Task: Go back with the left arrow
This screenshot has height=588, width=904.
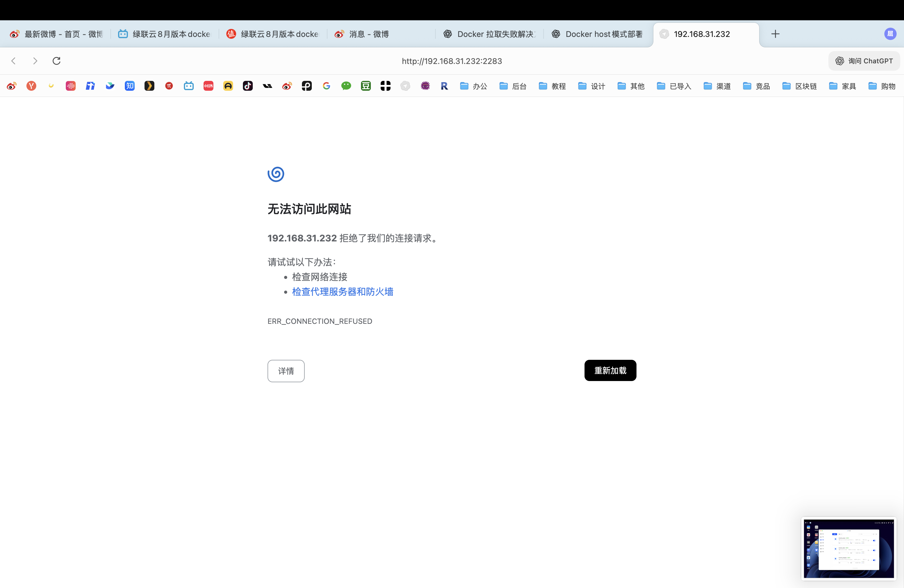Action: [x=14, y=61]
